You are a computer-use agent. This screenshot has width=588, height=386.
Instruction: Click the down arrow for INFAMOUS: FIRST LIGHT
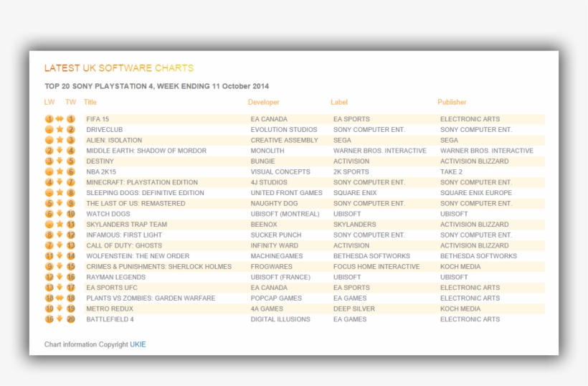60,235
